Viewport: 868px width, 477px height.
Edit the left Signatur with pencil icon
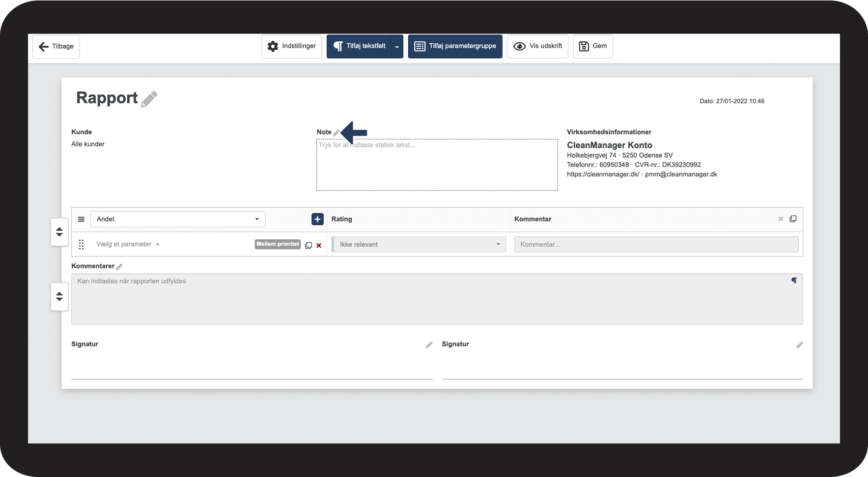(429, 345)
